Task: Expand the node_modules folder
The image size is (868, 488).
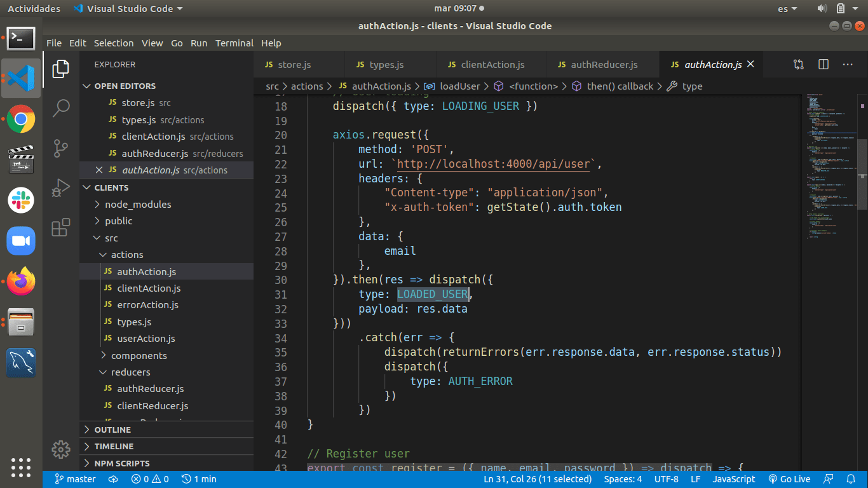Action: pos(138,205)
